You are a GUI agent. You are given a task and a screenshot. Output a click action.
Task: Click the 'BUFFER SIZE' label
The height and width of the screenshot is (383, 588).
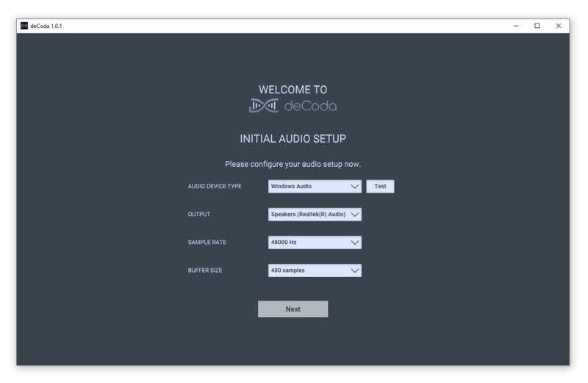point(205,271)
